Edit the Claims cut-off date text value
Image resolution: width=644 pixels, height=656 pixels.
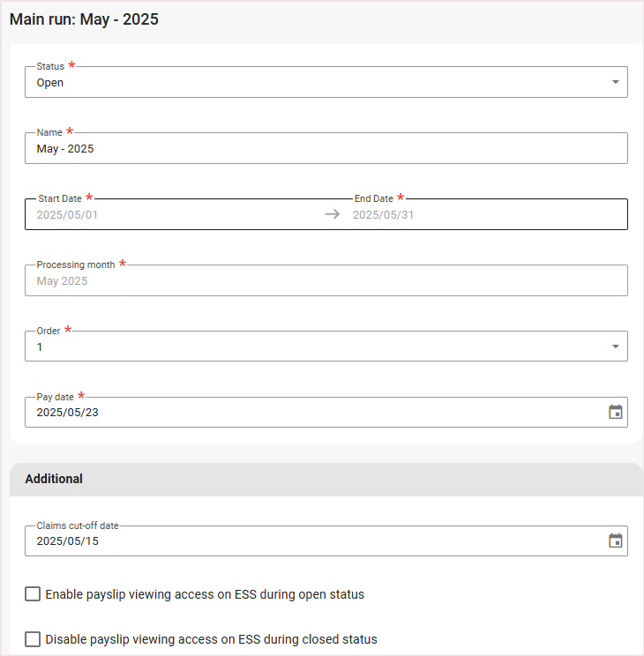pyautogui.click(x=67, y=540)
